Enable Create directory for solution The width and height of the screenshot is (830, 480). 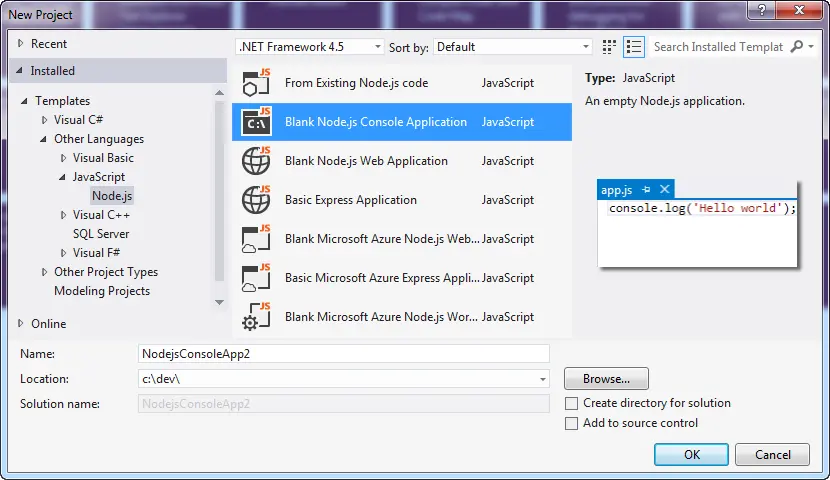click(x=572, y=403)
